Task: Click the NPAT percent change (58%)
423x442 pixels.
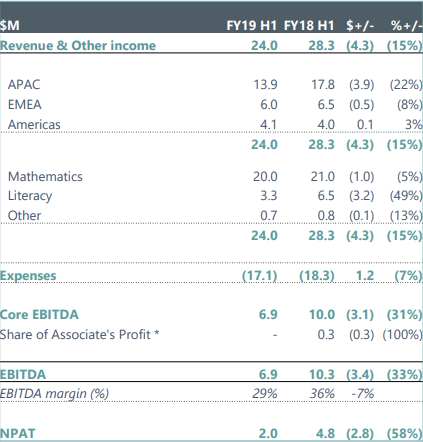Action: (x=404, y=434)
